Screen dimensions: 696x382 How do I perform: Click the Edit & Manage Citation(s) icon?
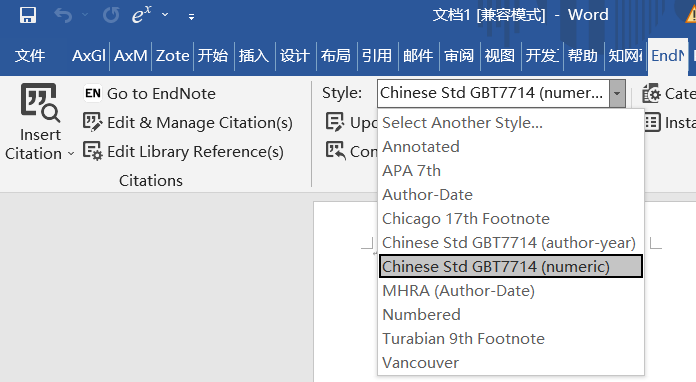pyautogui.click(x=93, y=122)
